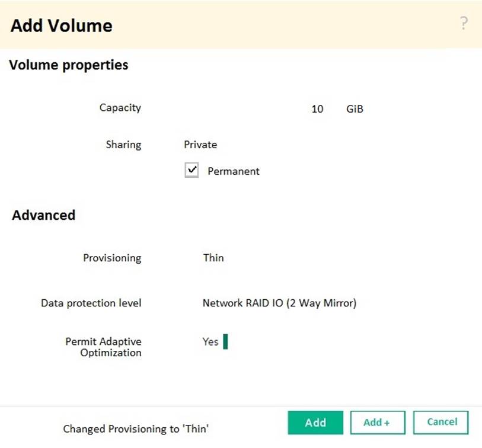
Task: Cancel the Add Volume dialog
Action: (x=442, y=423)
